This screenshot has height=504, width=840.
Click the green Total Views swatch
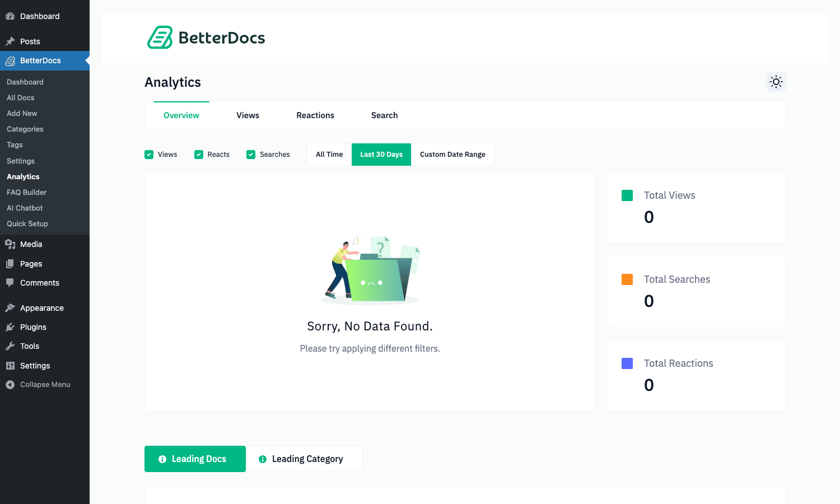coord(627,195)
